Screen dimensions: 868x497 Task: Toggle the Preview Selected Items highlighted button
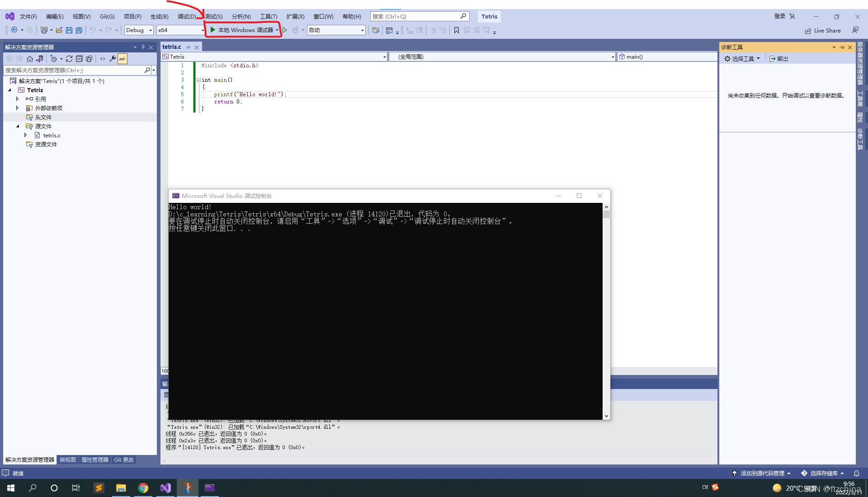coord(123,59)
